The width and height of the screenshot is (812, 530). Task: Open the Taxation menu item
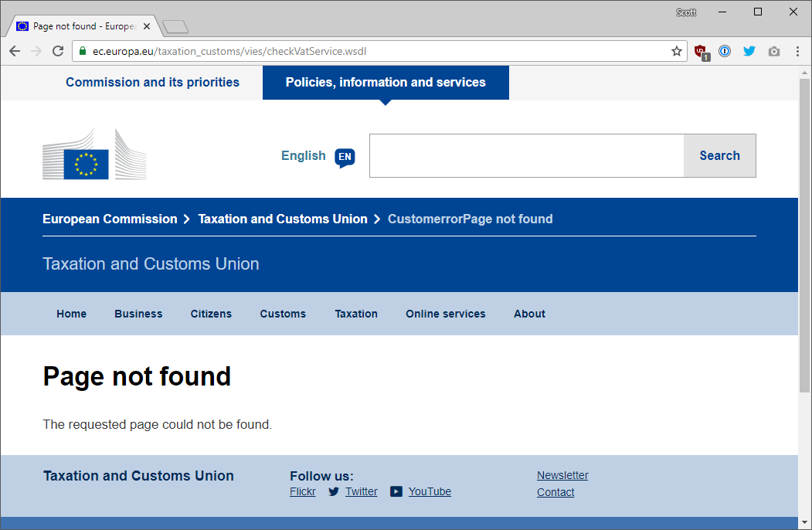click(356, 314)
